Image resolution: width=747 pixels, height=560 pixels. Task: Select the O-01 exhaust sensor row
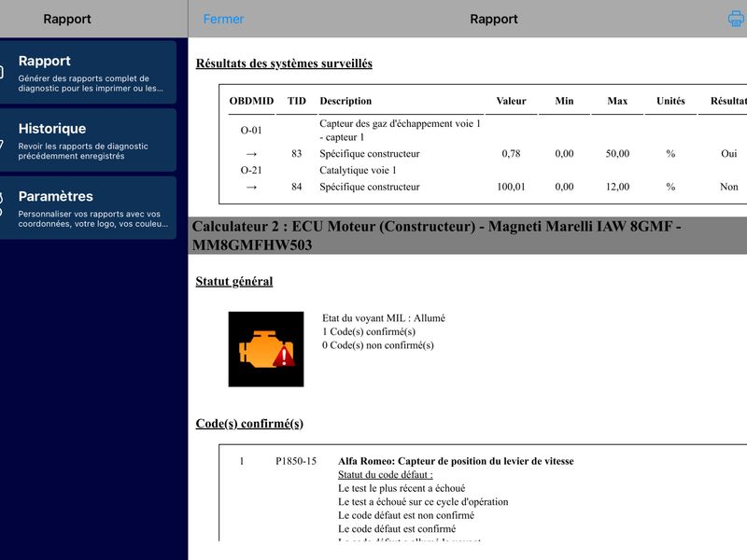(x=483, y=131)
